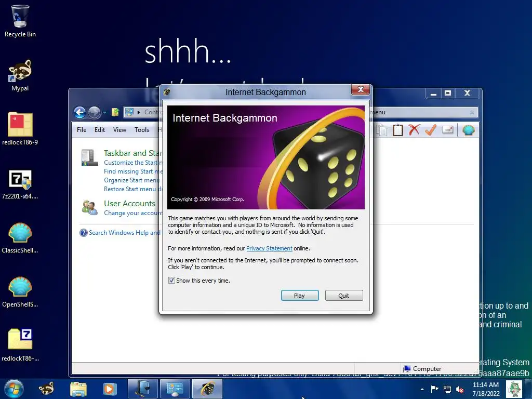Select the redlockT86-9 folder on the desktop
This screenshot has width=532, height=399.
click(x=20, y=129)
